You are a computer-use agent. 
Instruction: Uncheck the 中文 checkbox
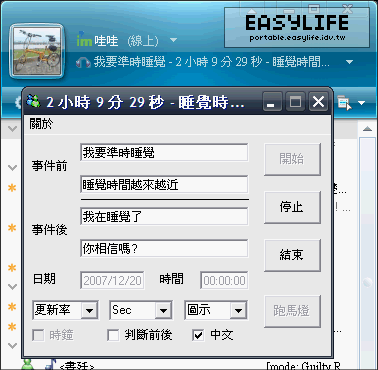(198, 335)
